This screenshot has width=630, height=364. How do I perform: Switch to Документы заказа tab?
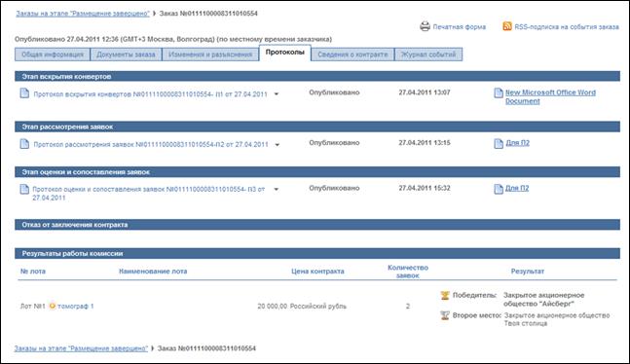(x=126, y=55)
